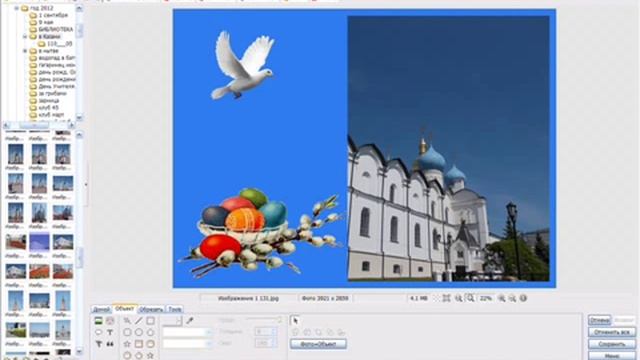Open the 'зарница' folder

[49, 101]
